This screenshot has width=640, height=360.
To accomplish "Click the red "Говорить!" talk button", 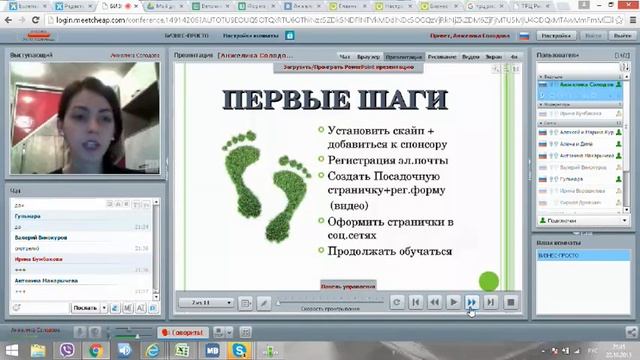I will pos(184,333).
